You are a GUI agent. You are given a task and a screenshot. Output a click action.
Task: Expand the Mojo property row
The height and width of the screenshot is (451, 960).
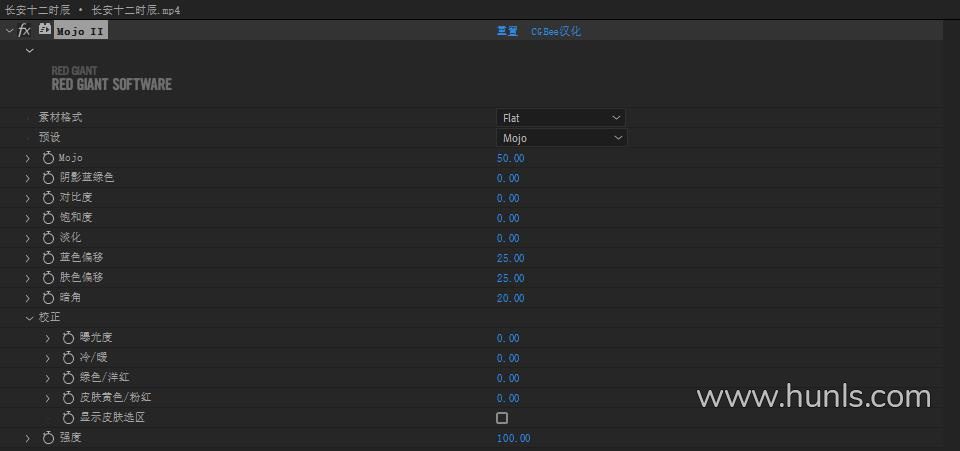28,158
